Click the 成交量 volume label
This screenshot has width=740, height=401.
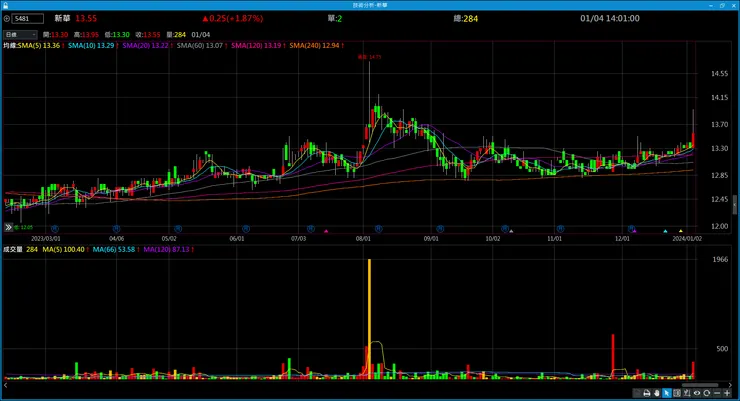pos(13,250)
